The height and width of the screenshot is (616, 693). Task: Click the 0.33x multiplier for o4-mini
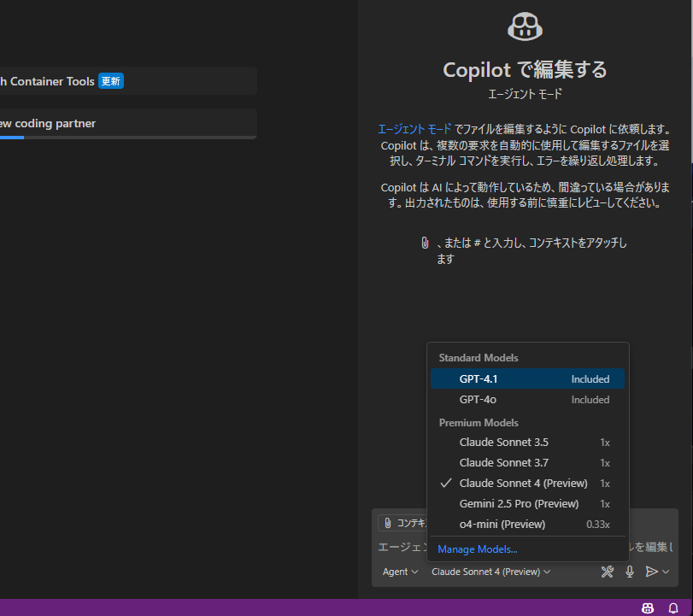click(x=597, y=524)
